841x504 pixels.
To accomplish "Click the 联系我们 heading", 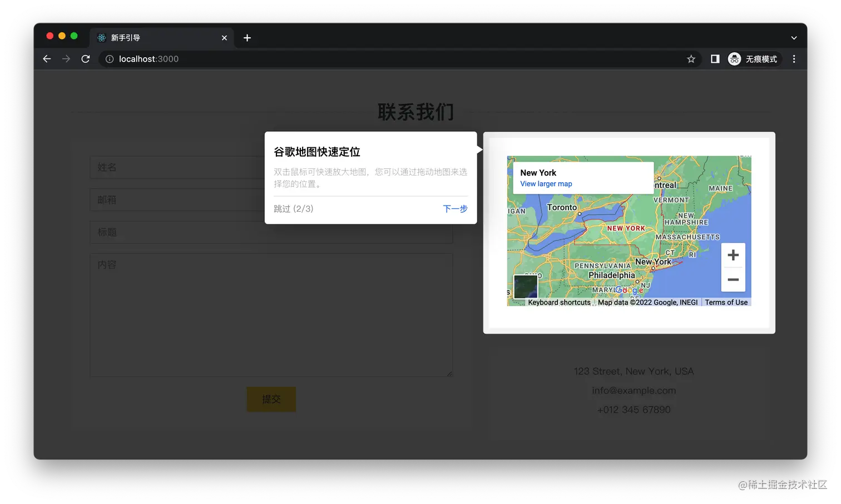I will coord(415,112).
